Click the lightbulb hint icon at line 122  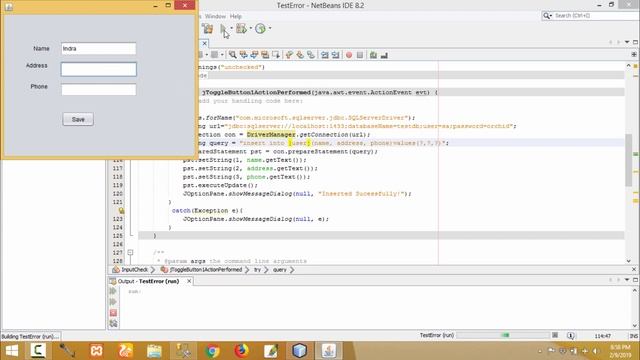(x=121, y=211)
